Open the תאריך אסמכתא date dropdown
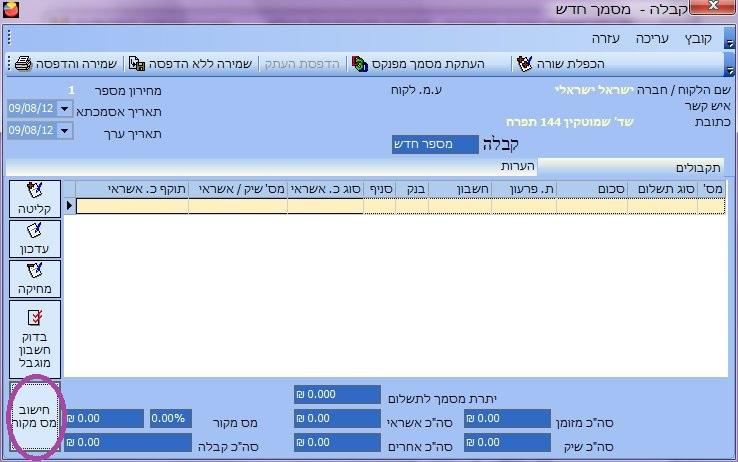Viewport: 738px width, 462px height. 64,109
